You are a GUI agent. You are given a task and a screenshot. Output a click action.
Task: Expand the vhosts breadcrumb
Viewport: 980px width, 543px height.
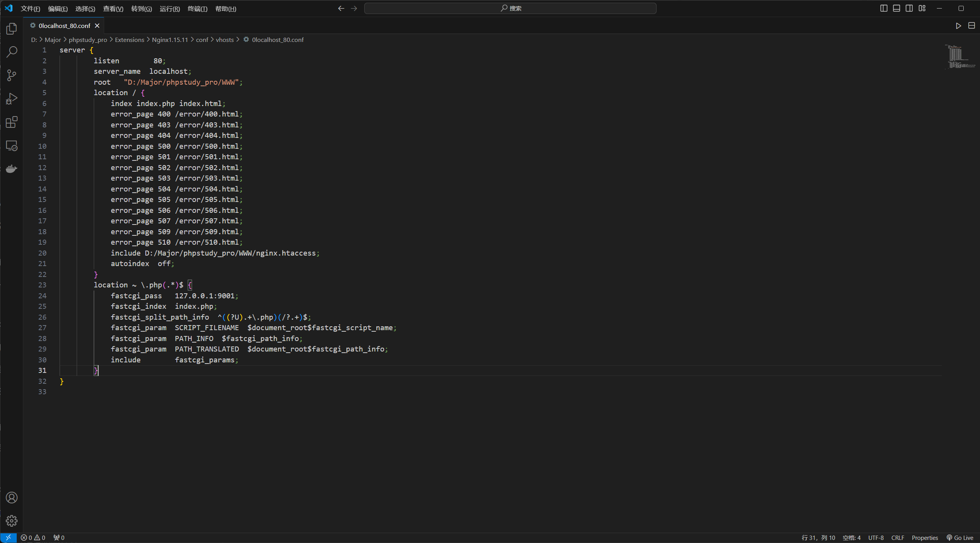225,40
